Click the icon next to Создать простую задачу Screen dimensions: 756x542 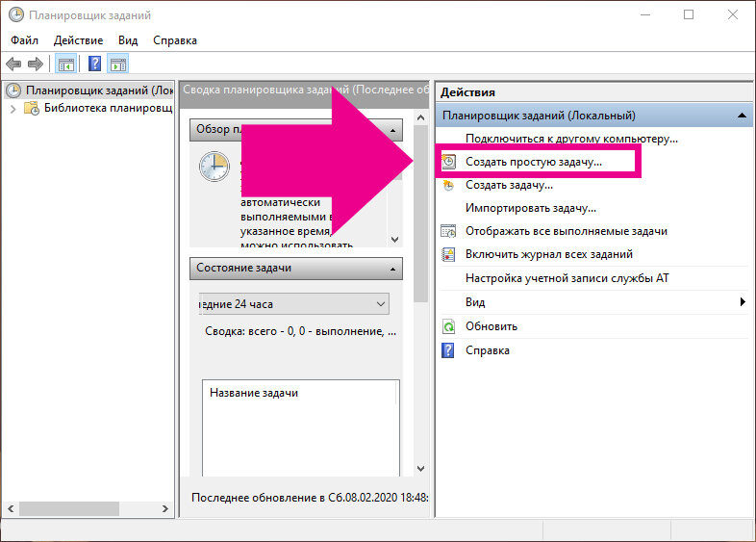point(449,162)
